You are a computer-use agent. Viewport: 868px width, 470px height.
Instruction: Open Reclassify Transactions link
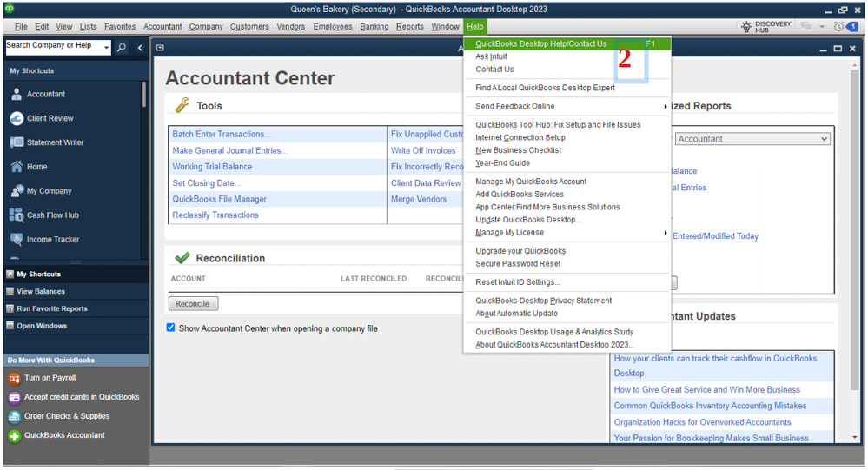215,215
